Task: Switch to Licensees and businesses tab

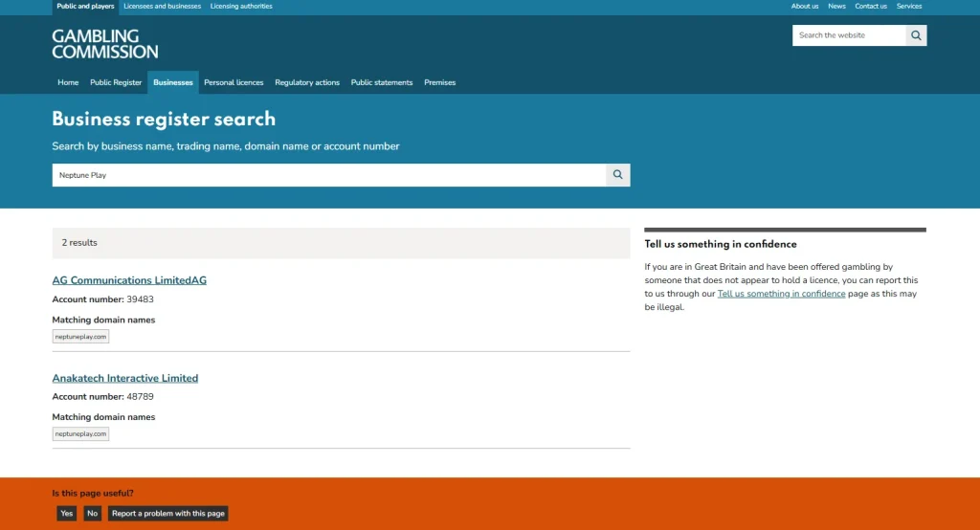Action: [163, 7]
